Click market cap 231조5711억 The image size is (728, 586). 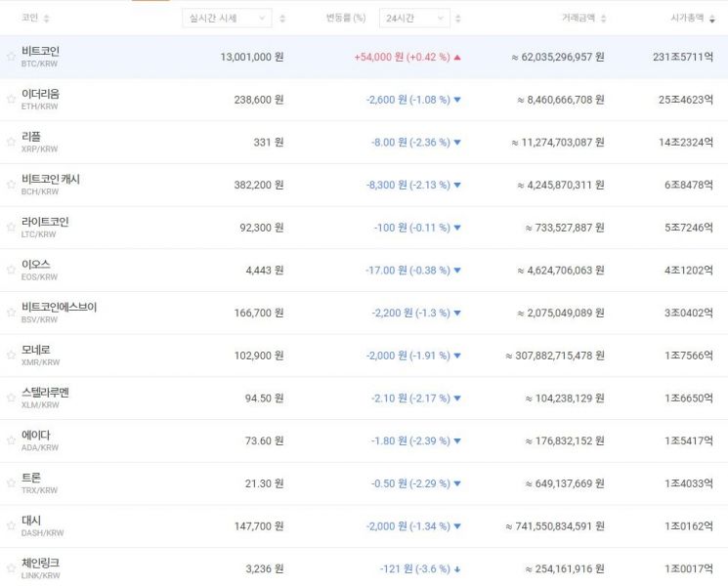(x=682, y=57)
